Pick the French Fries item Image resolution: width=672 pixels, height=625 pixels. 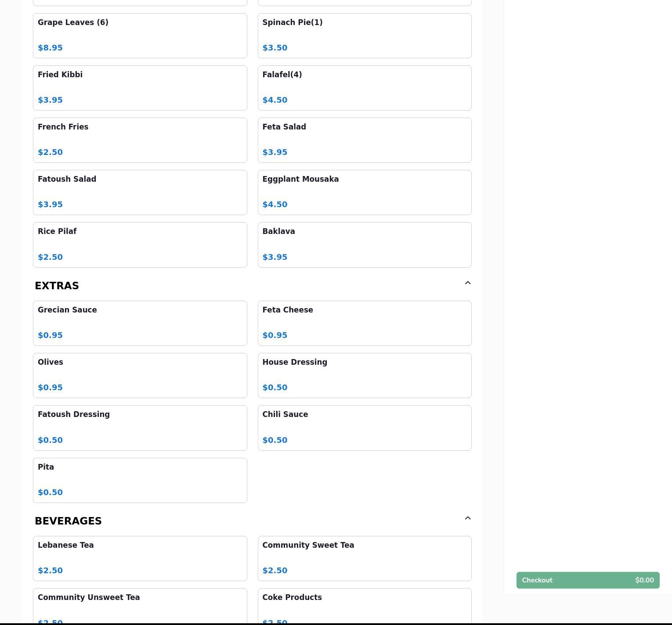tap(140, 140)
